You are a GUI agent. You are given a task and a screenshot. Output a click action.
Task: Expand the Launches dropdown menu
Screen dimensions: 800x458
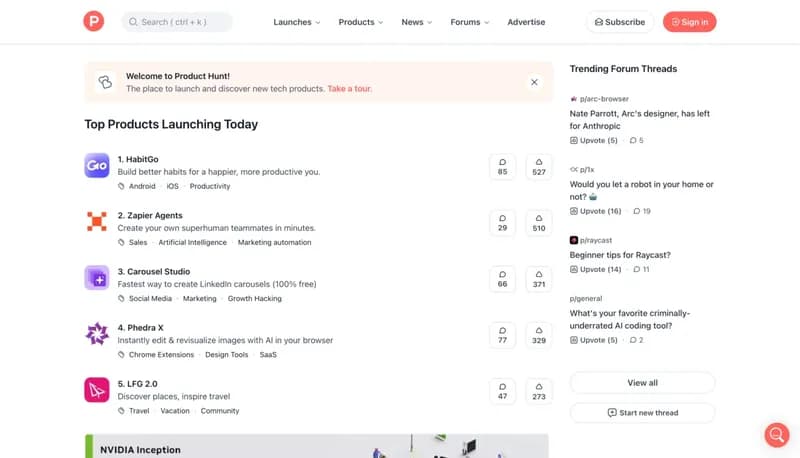click(x=296, y=22)
